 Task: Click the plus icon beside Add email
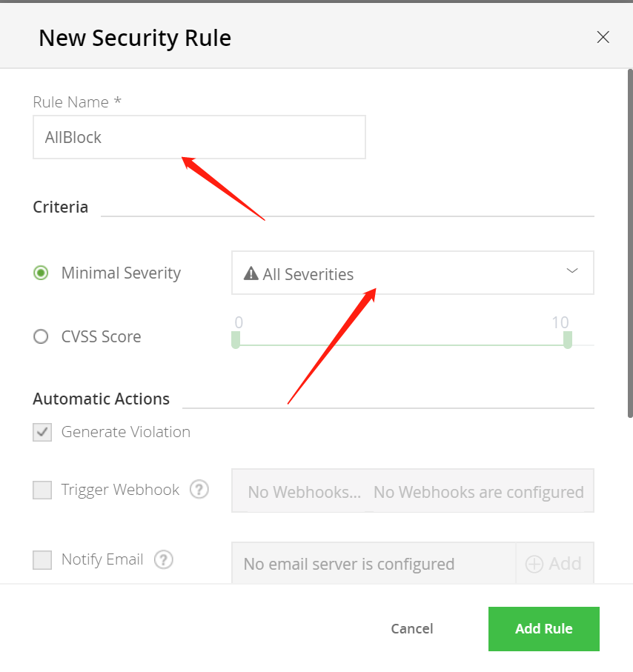(x=534, y=564)
